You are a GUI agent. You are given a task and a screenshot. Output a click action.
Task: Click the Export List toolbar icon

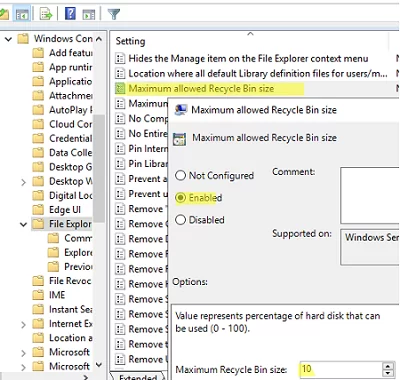pos(46,14)
